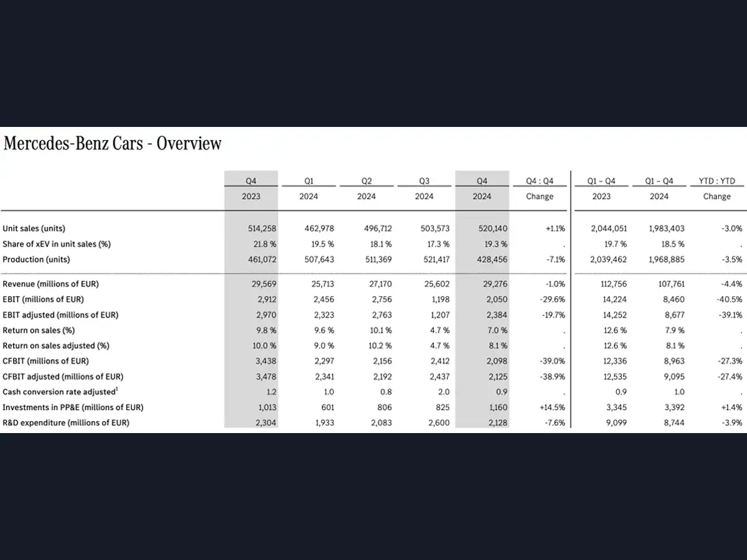Click the Q4 : Q4 Change header
The height and width of the screenshot is (560, 747).
click(539, 189)
